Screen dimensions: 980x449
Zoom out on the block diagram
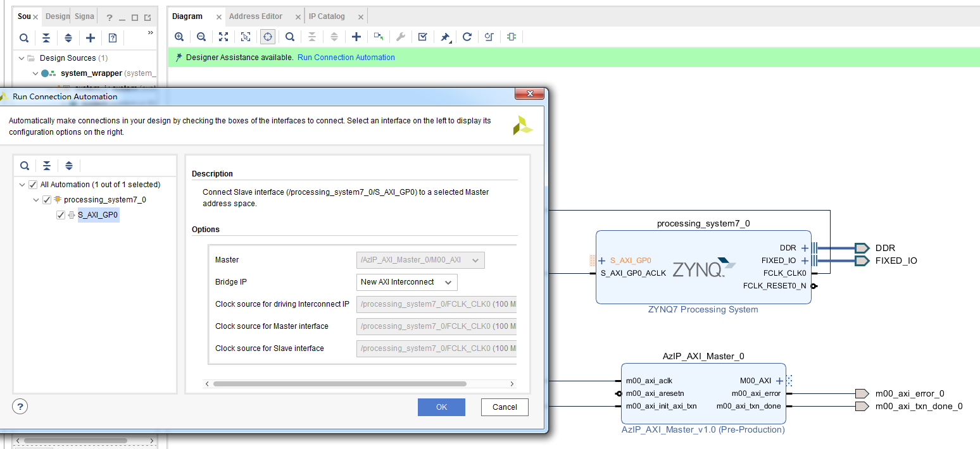201,37
